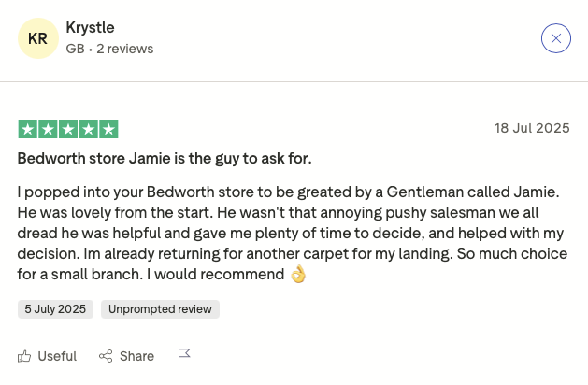Click the fourth green rating star
Viewport: 588px width, 385px height.
(89, 129)
